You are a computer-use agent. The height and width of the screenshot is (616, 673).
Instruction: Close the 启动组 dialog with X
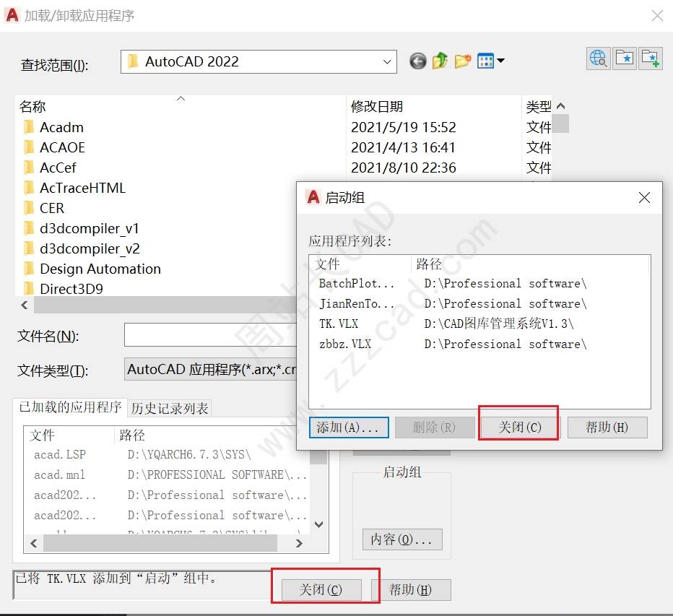tap(644, 198)
